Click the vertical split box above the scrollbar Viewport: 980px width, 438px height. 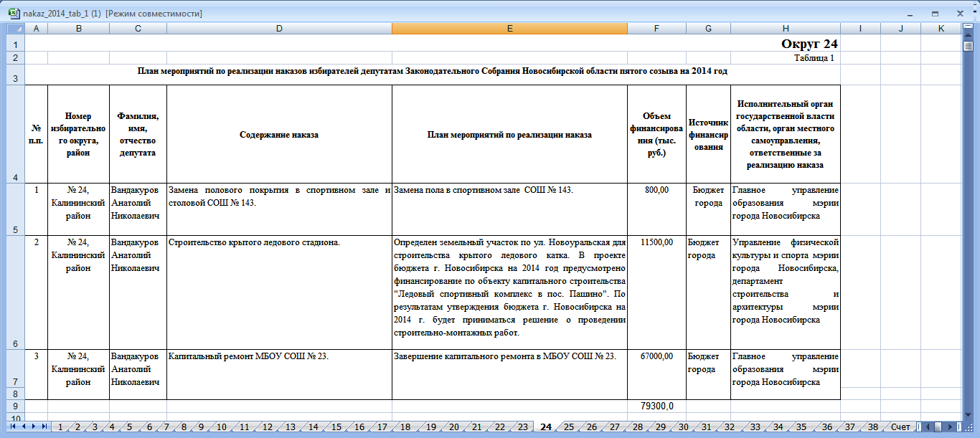click(967, 26)
